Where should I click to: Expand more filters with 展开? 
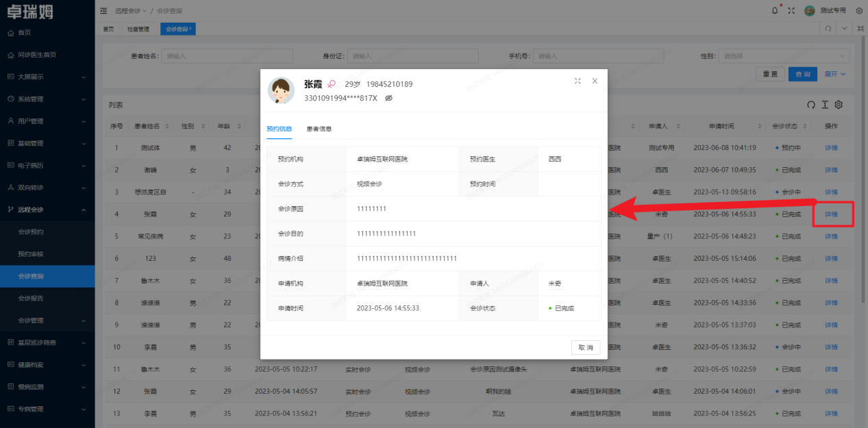click(834, 74)
